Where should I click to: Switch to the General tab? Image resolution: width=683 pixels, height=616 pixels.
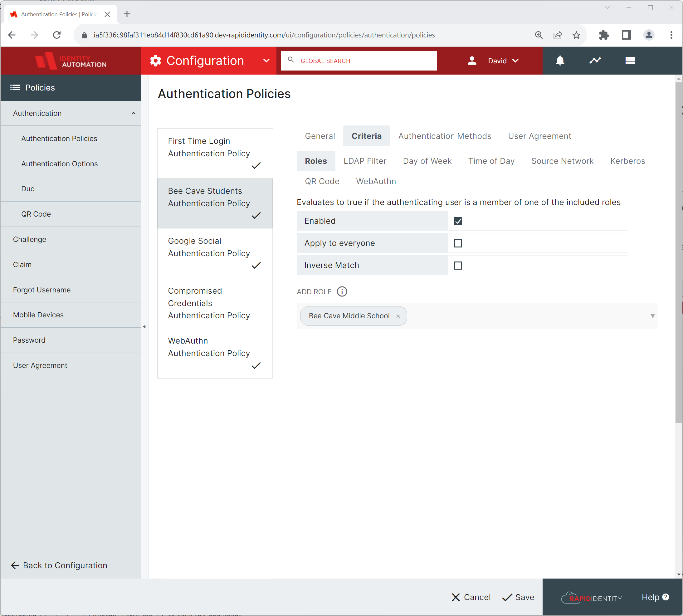click(320, 136)
